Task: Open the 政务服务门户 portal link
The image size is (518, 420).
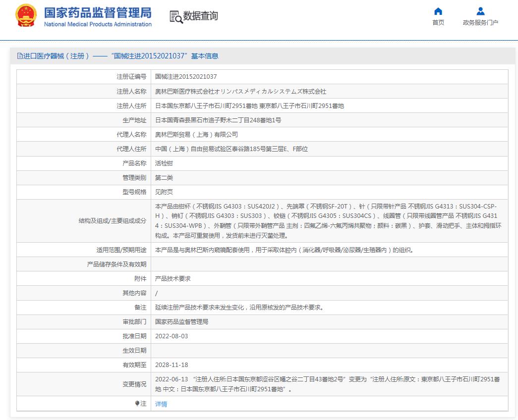Action: pyautogui.click(x=480, y=22)
